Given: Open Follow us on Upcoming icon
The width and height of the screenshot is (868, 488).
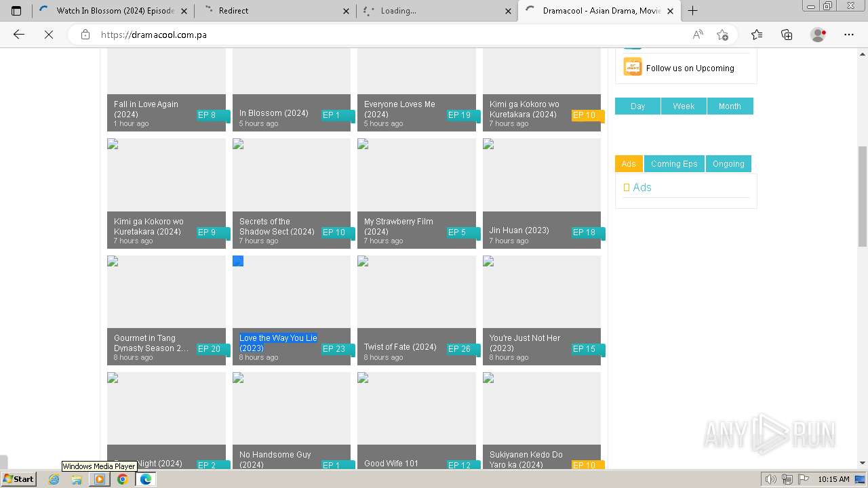Looking at the screenshot, I should (633, 66).
